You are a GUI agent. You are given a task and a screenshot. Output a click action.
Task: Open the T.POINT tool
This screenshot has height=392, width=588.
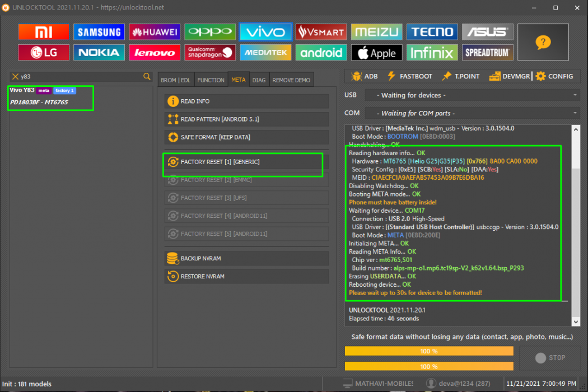pyautogui.click(x=461, y=76)
